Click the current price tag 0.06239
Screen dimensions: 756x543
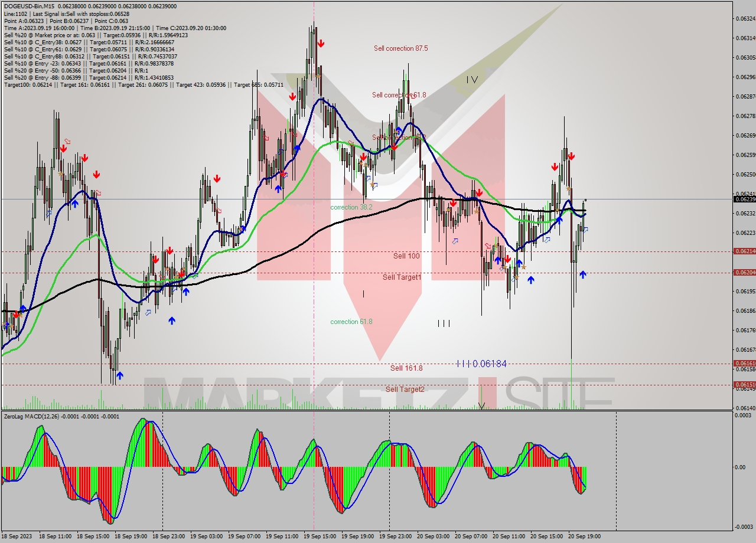point(744,199)
